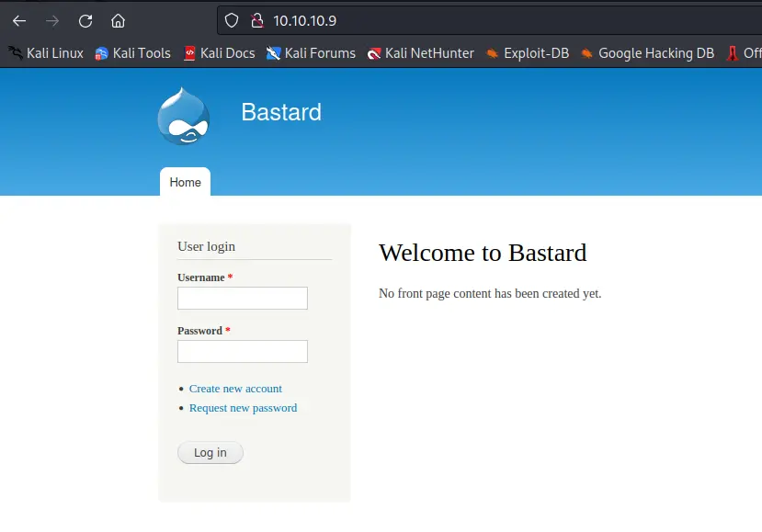Viewport: 762px width, 532px height.
Task: Follow the Create new account link
Action: (235, 389)
